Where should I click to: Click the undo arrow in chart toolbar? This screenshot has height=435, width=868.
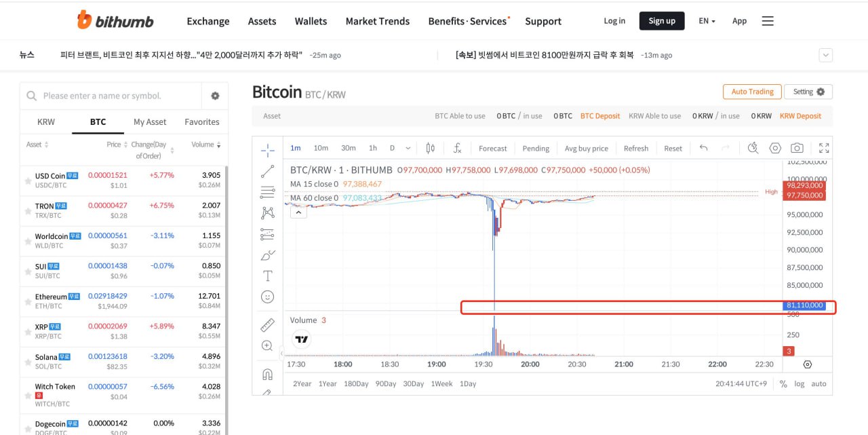(x=703, y=148)
